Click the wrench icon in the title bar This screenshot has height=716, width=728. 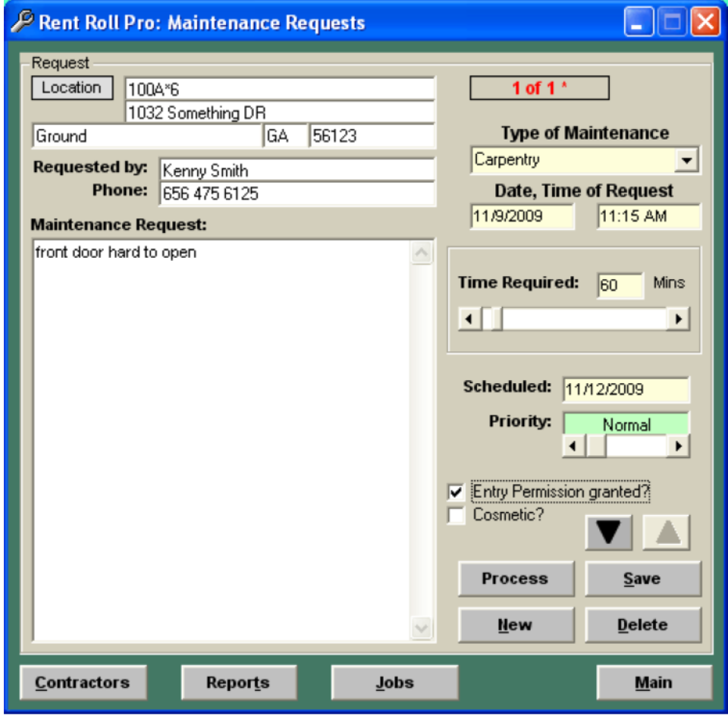point(23,23)
